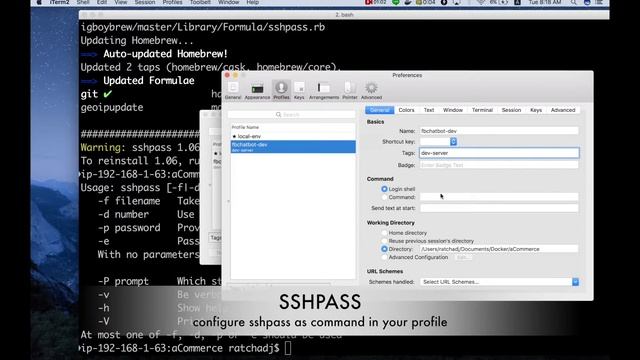Choose Reuse previous session's directory option

(x=384, y=241)
